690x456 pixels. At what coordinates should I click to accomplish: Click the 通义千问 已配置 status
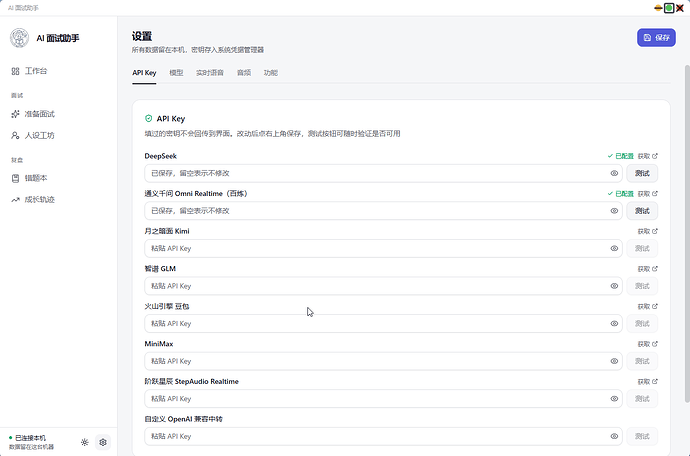pyautogui.click(x=620, y=194)
